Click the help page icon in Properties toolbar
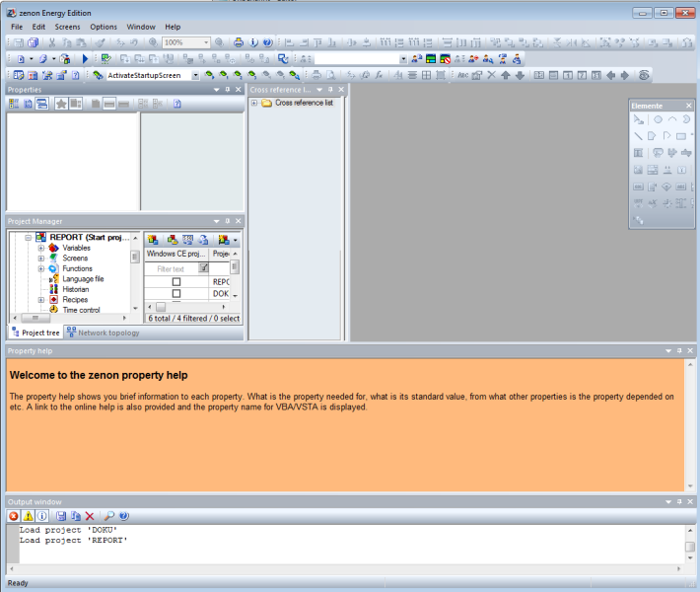This screenshot has width=700, height=592. (177, 105)
